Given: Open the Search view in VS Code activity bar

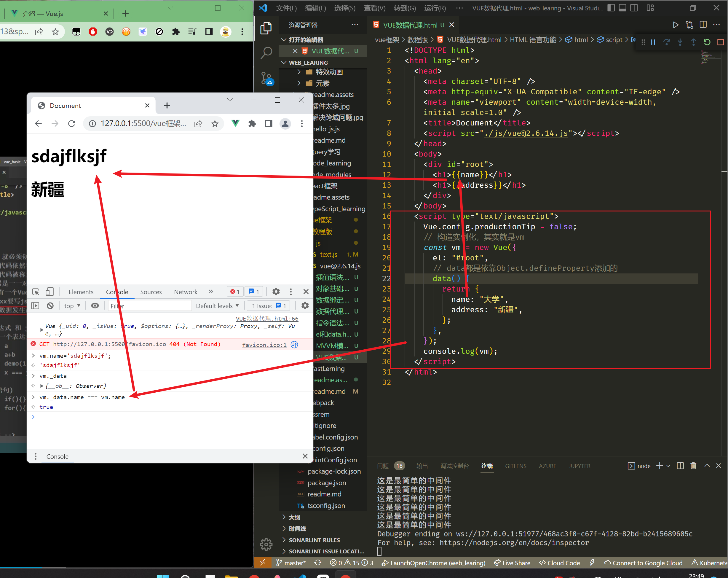Looking at the screenshot, I should click(266, 52).
